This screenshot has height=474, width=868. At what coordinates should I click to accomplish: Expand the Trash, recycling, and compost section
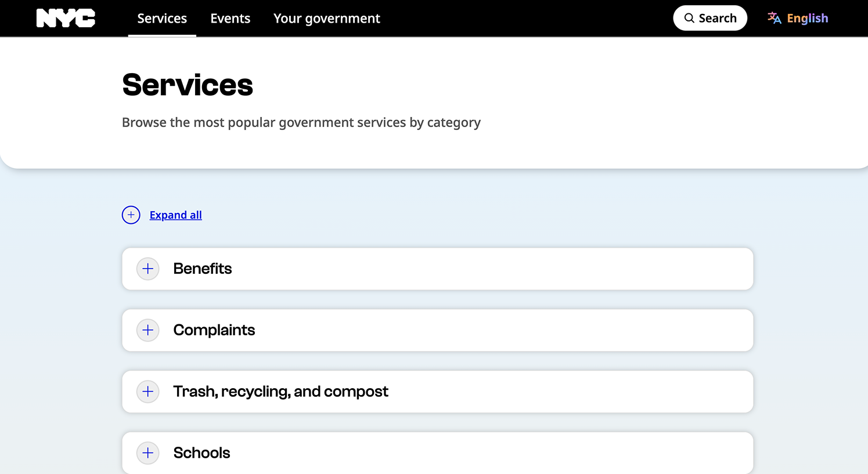281,392
